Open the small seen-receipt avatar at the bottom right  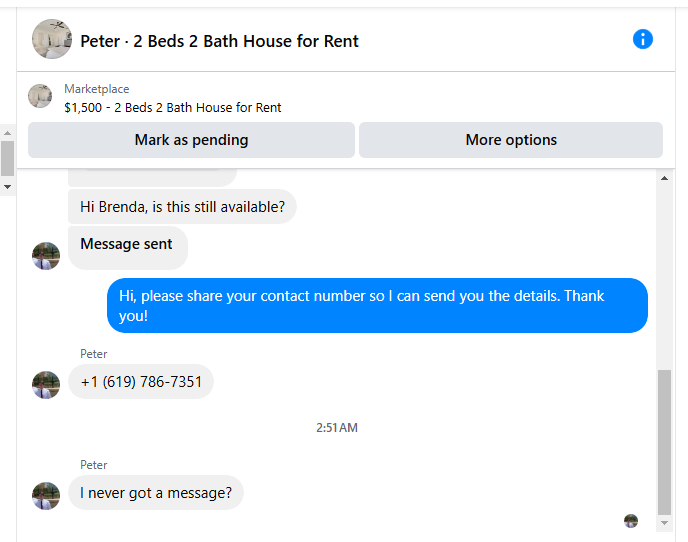click(631, 521)
